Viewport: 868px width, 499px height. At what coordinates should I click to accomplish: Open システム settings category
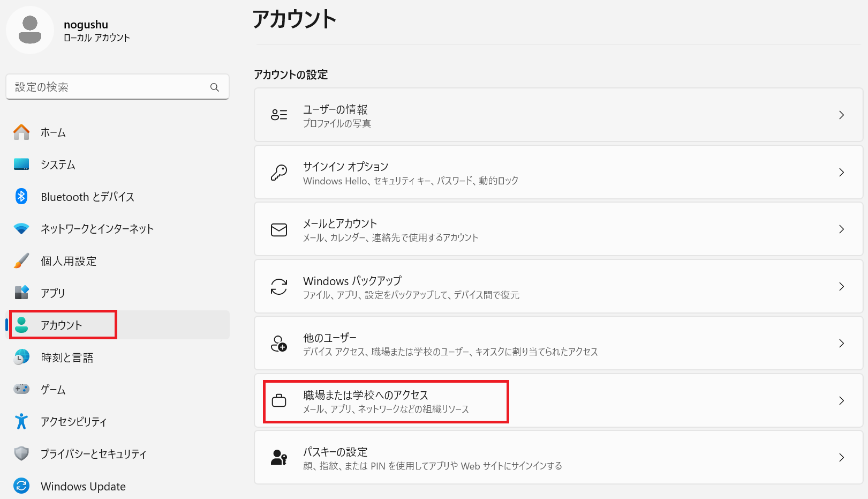tap(118, 164)
